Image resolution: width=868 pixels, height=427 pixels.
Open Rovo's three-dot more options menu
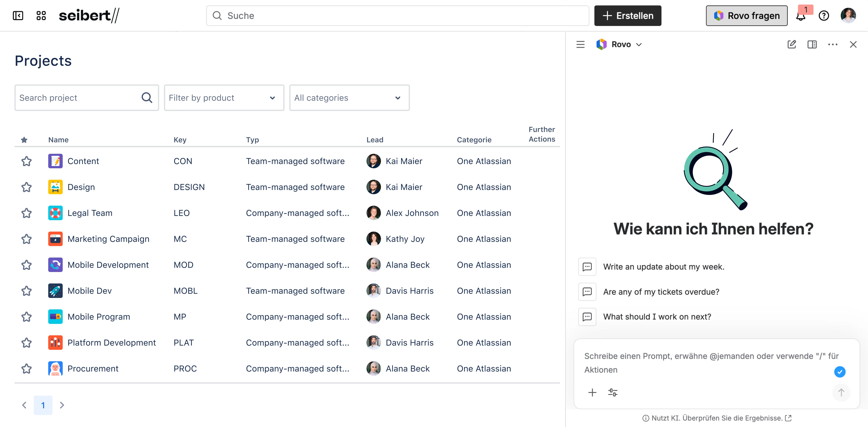click(x=833, y=44)
